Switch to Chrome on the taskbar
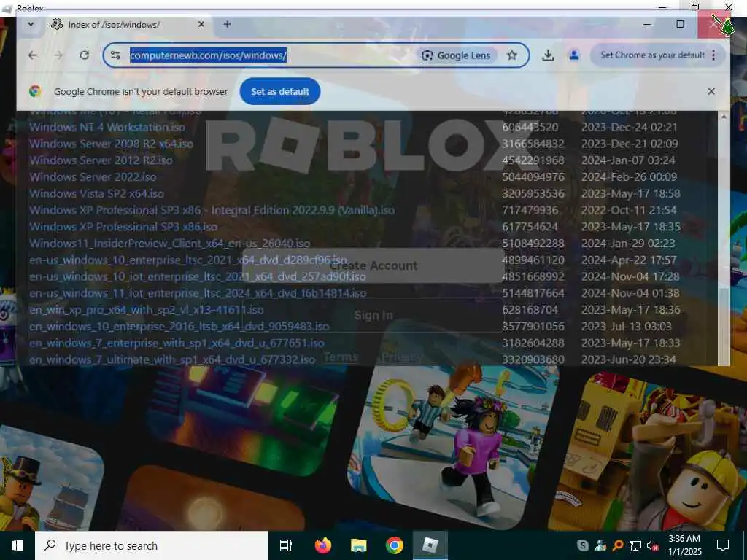 [x=395, y=545]
